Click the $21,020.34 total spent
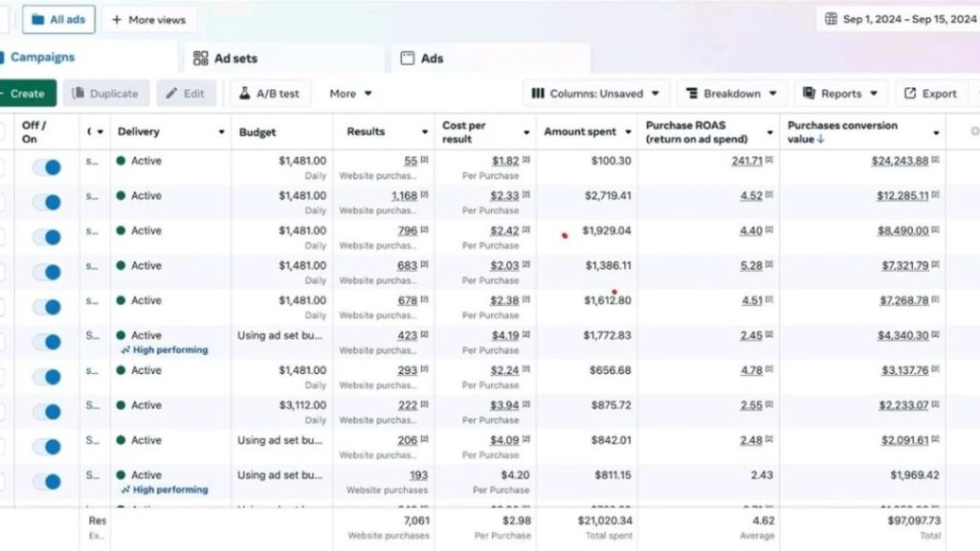Screen dimensions: 980x551 point(605,520)
